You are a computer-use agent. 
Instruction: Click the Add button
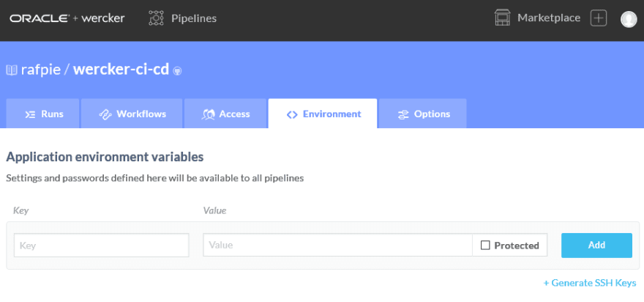596,246
